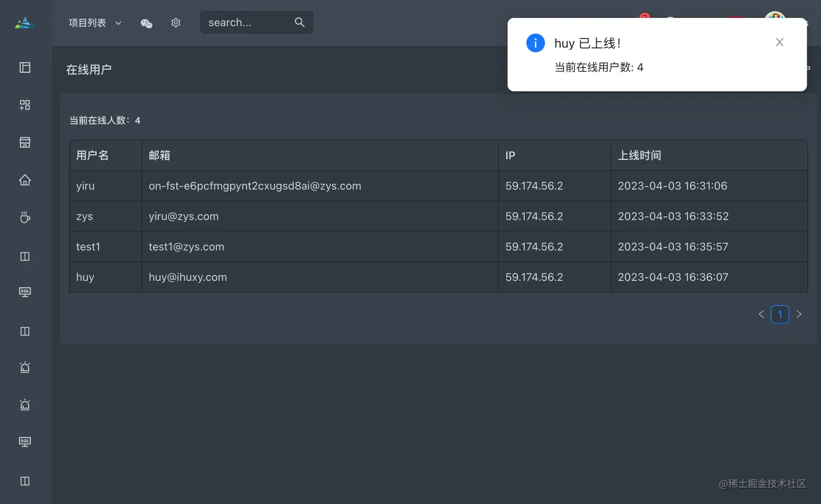This screenshot has width=821, height=504.
Task: Click the email yiru@zys.com
Action: click(184, 216)
